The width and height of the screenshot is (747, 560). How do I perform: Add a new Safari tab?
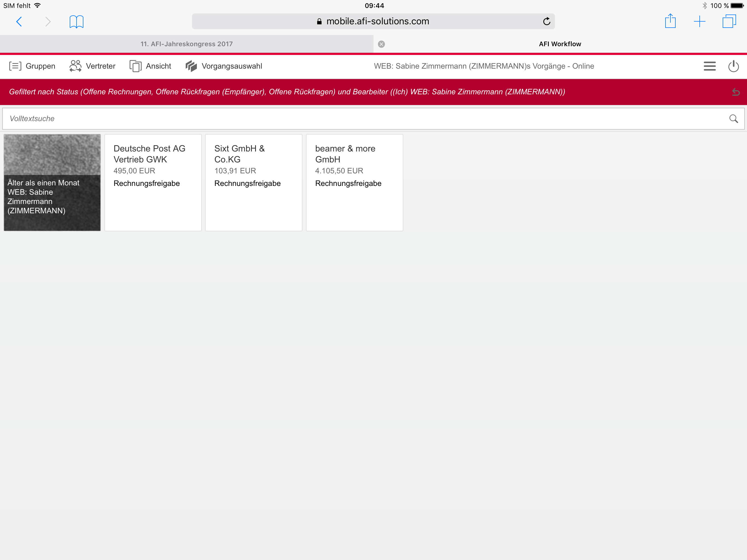coord(699,22)
